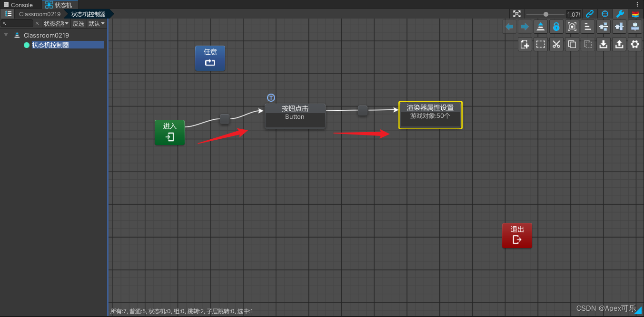Toggle the blue wrench tools panel

[620, 14]
